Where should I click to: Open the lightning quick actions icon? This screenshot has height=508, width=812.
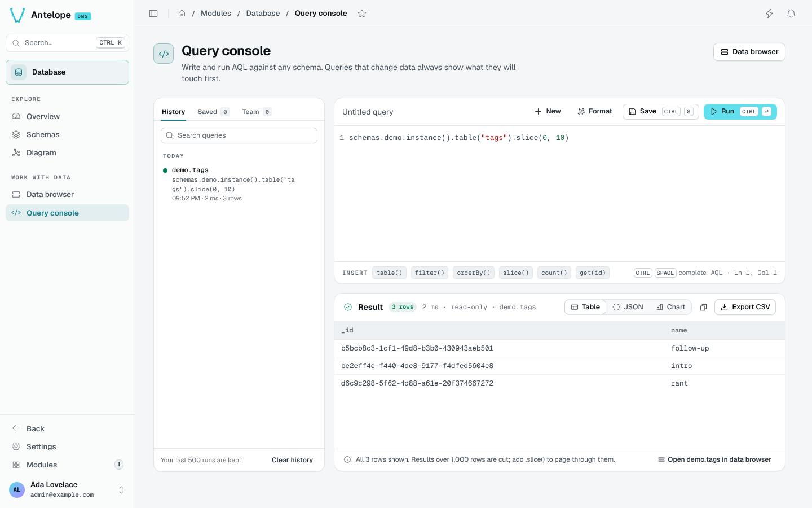(x=769, y=14)
